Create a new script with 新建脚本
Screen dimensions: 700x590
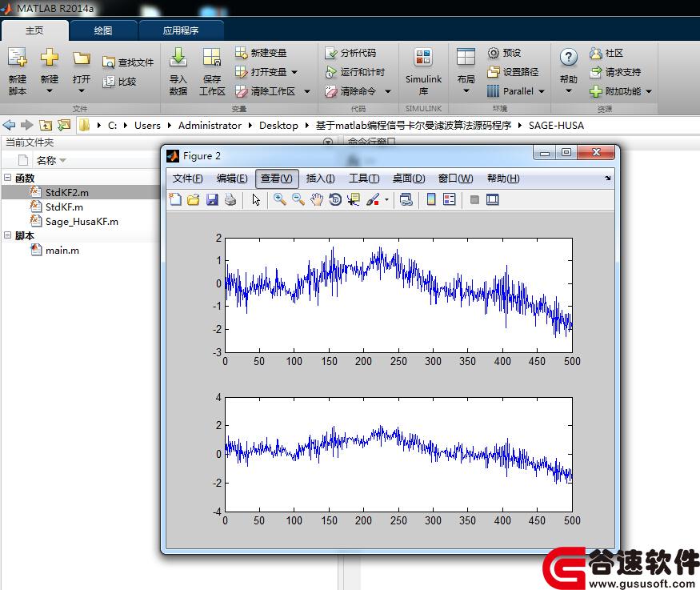(18, 71)
